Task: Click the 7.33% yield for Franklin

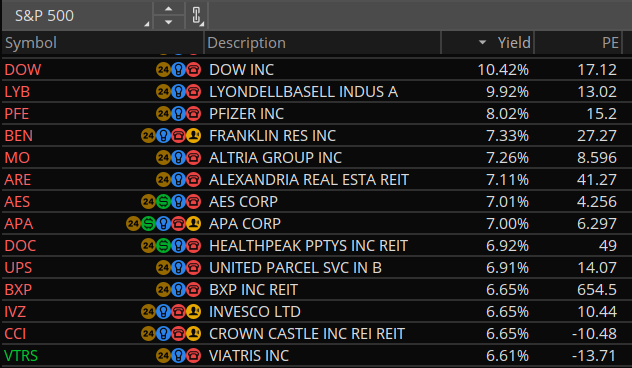Action: pos(507,136)
